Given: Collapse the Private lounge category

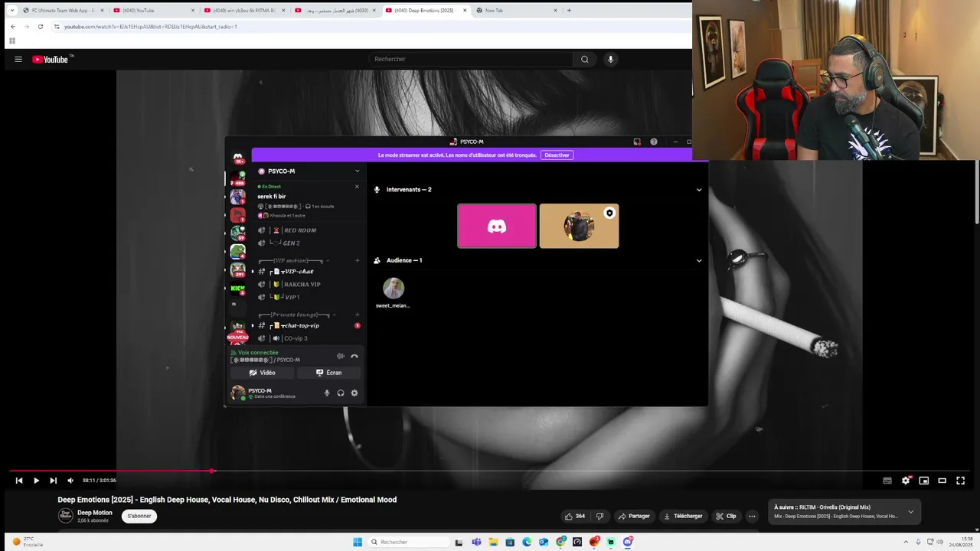Looking at the screenshot, I should click(x=297, y=315).
